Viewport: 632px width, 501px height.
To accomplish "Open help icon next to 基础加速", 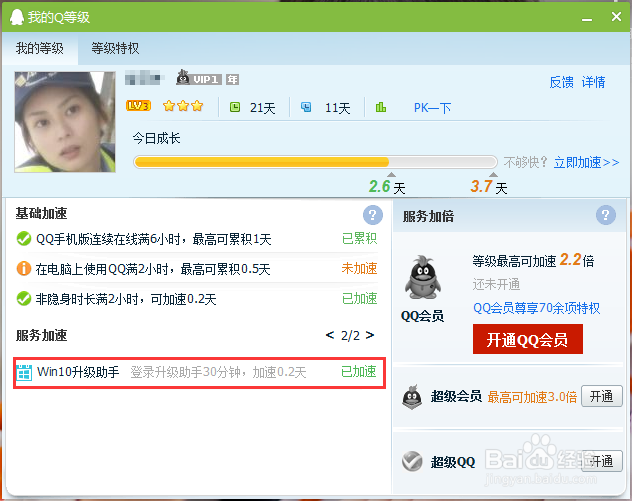I will click(372, 215).
